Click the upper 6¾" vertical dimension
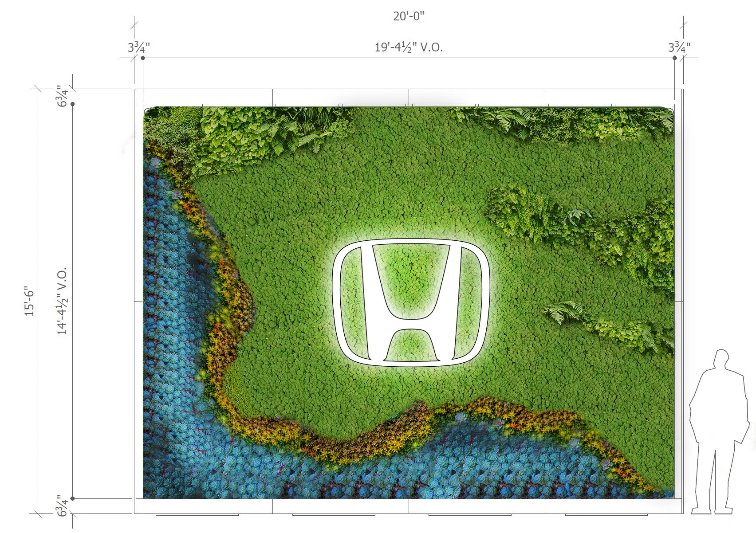The height and width of the screenshot is (533, 756). (x=62, y=96)
